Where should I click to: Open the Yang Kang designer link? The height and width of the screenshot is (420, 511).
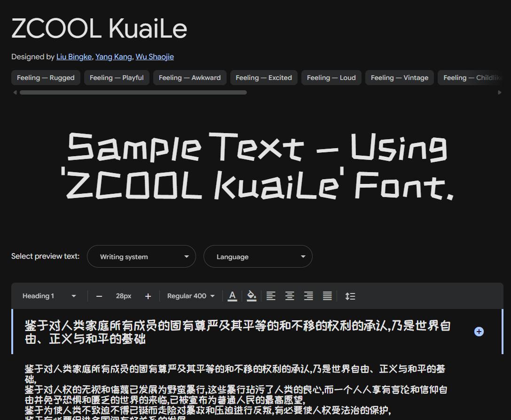[x=113, y=57]
